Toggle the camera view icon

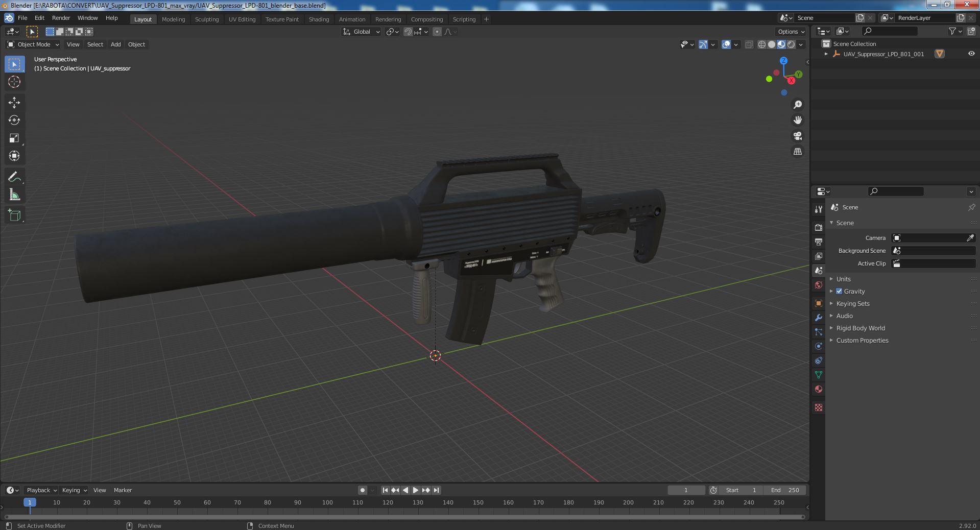click(x=798, y=136)
